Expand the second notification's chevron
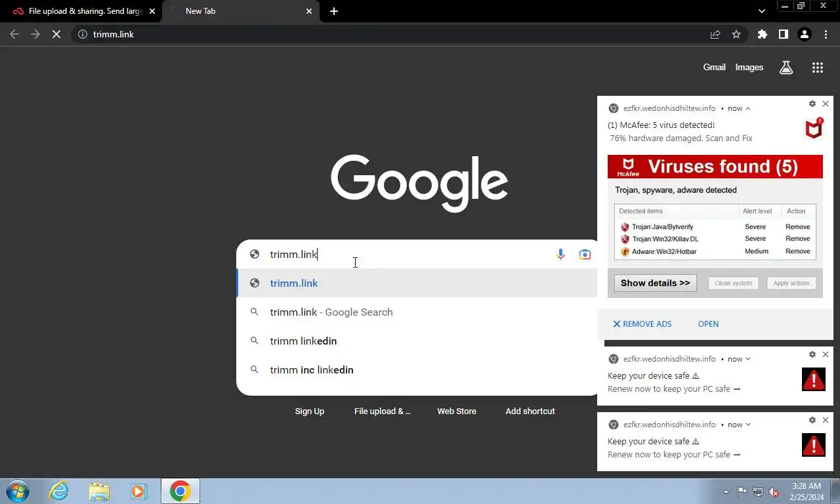The width and height of the screenshot is (840, 504). click(748, 359)
